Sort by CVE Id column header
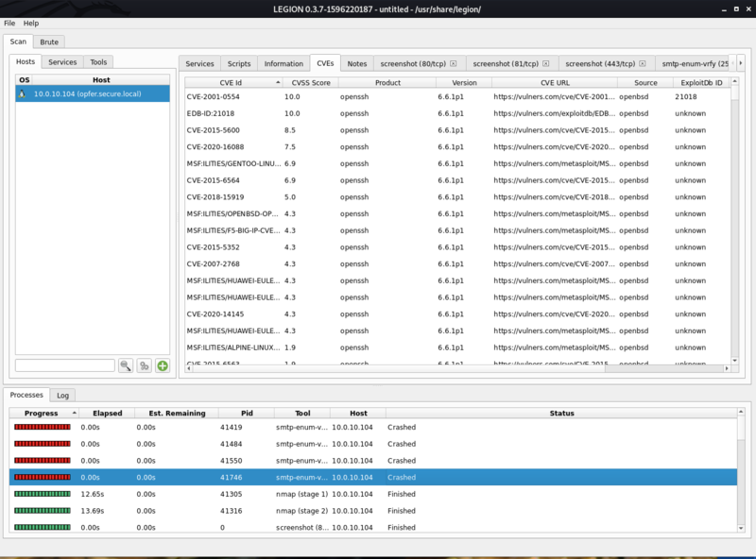 click(x=231, y=83)
